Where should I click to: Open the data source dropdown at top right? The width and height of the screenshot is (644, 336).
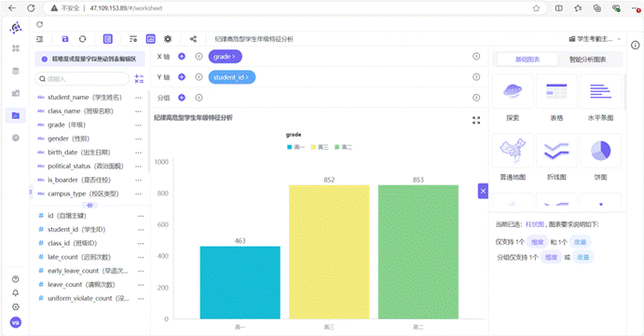pyautogui.click(x=595, y=39)
